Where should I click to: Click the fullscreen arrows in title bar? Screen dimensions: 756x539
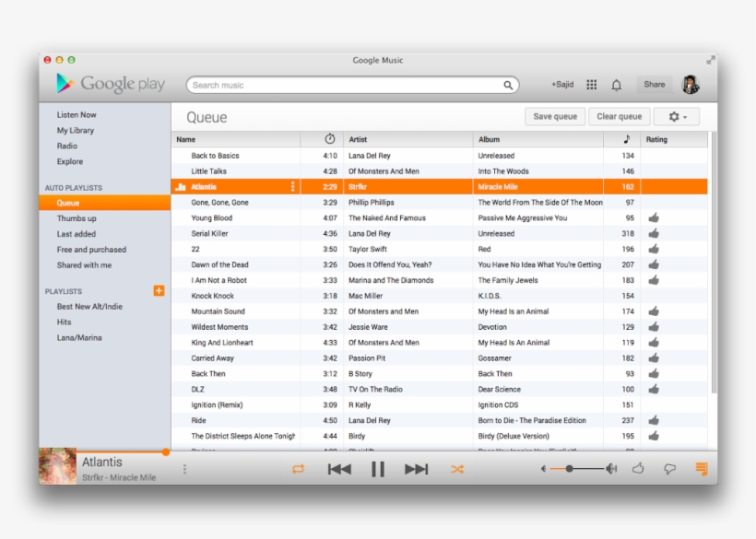point(711,60)
